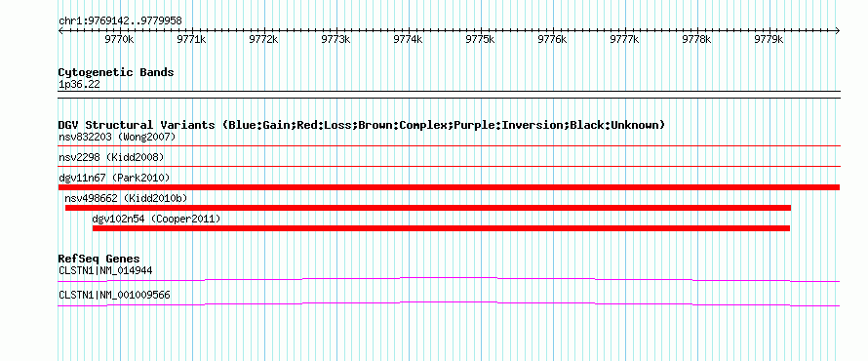This screenshot has height=361, width=868.
Task: Click the 9776k ruler tick label
Action: (552, 39)
